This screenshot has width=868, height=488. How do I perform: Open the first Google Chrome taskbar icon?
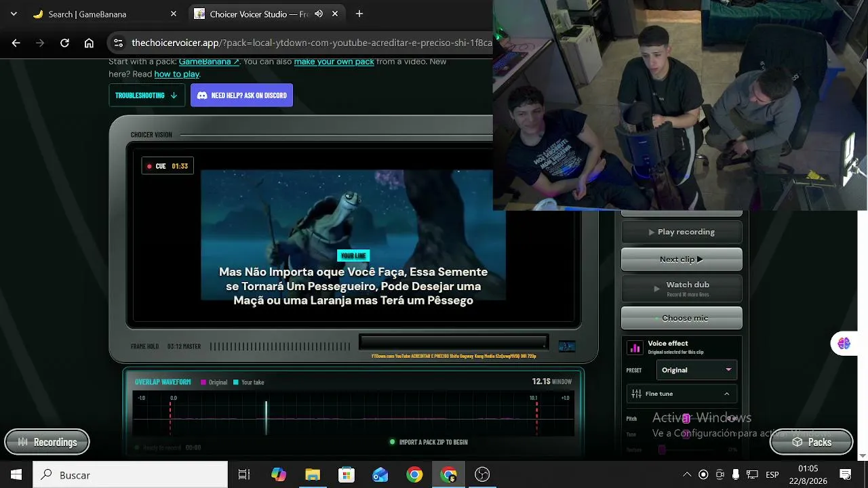[414, 474]
